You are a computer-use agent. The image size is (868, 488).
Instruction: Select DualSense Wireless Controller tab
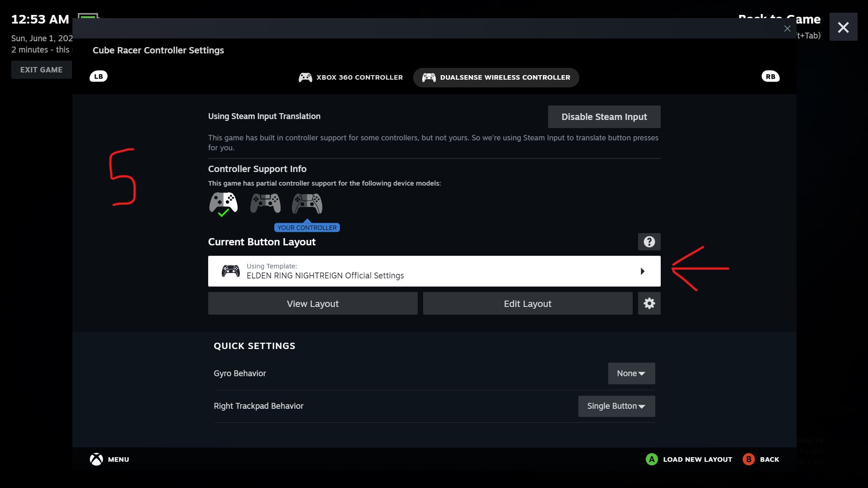pyautogui.click(x=496, y=77)
